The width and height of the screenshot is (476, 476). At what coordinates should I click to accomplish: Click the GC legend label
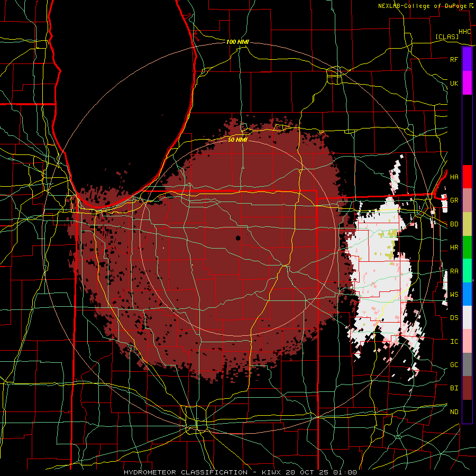[454, 365]
